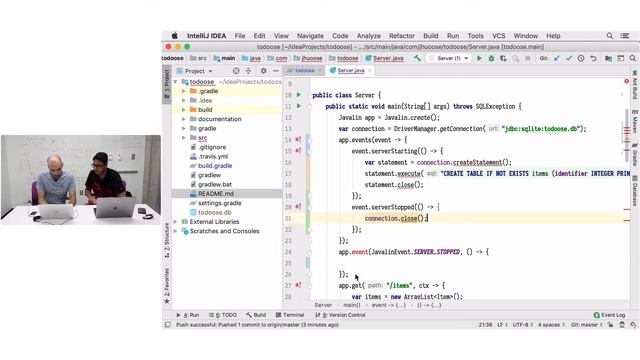Viewport: 640px width, 360px height.
Task: Show Git history clock icon
Action: 581,58
